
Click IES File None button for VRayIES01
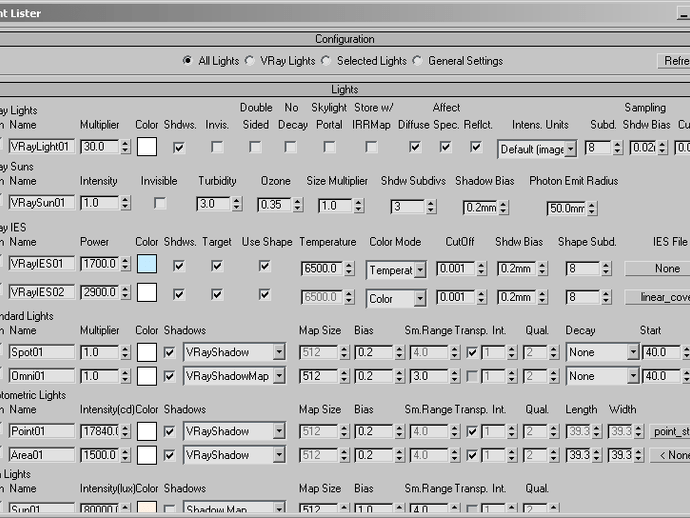(657, 268)
